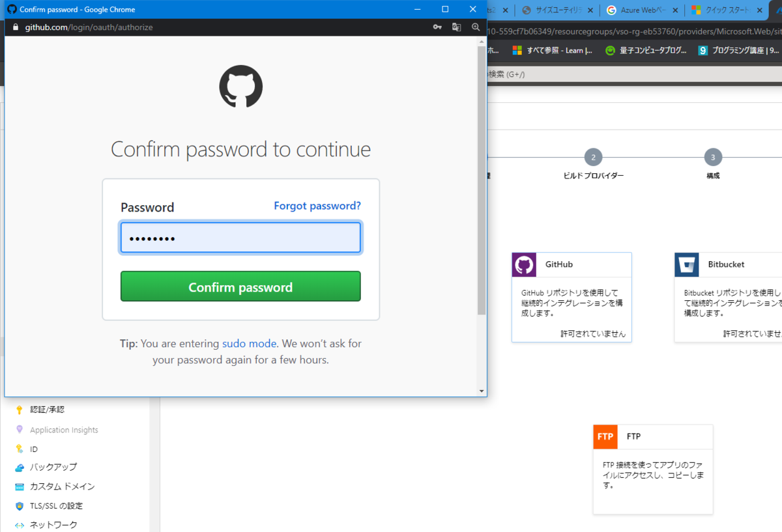Click the ビルド プロバイダー step label
The image size is (782, 532).
coord(593,176)
